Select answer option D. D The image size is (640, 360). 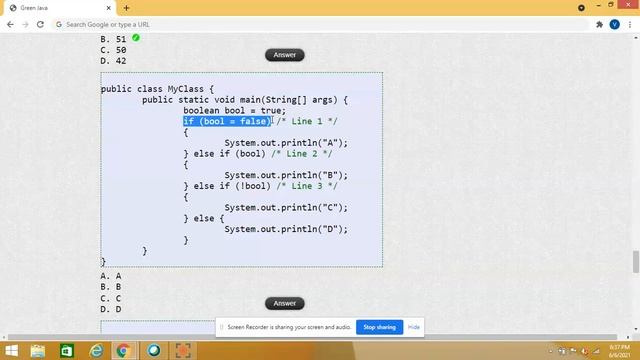click(111, 309)
